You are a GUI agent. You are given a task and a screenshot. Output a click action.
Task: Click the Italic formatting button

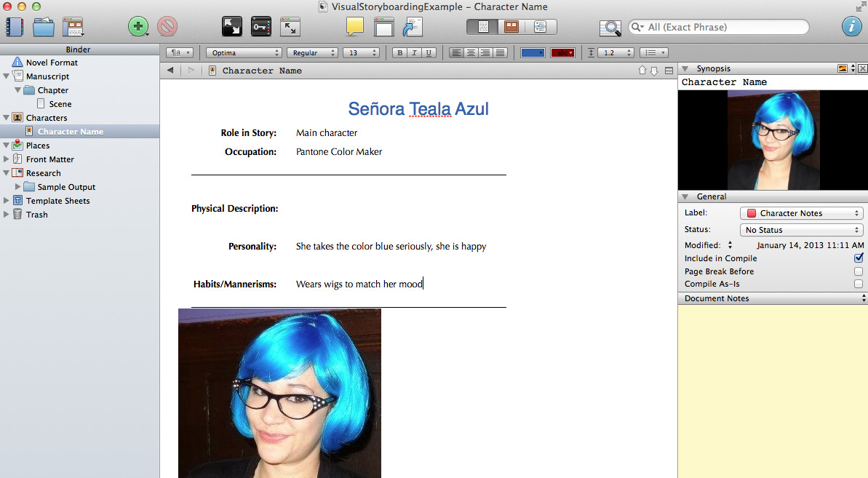(x=414, y=53)
